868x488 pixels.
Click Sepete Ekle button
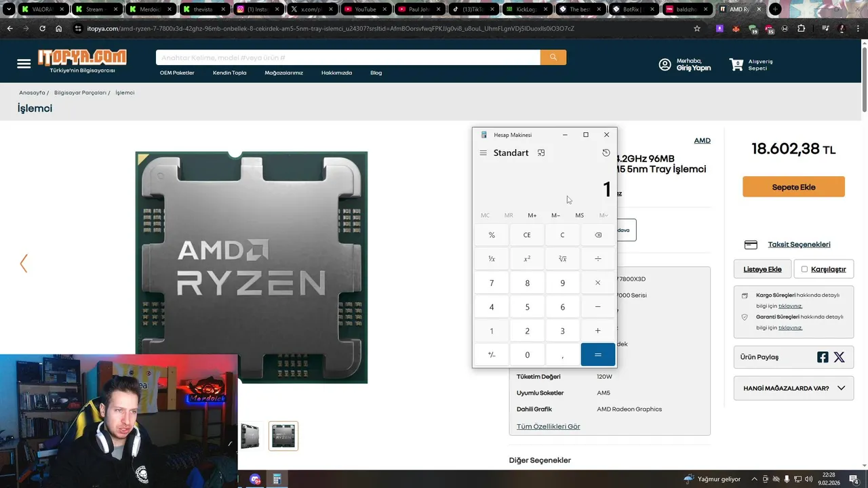[793, 187]
